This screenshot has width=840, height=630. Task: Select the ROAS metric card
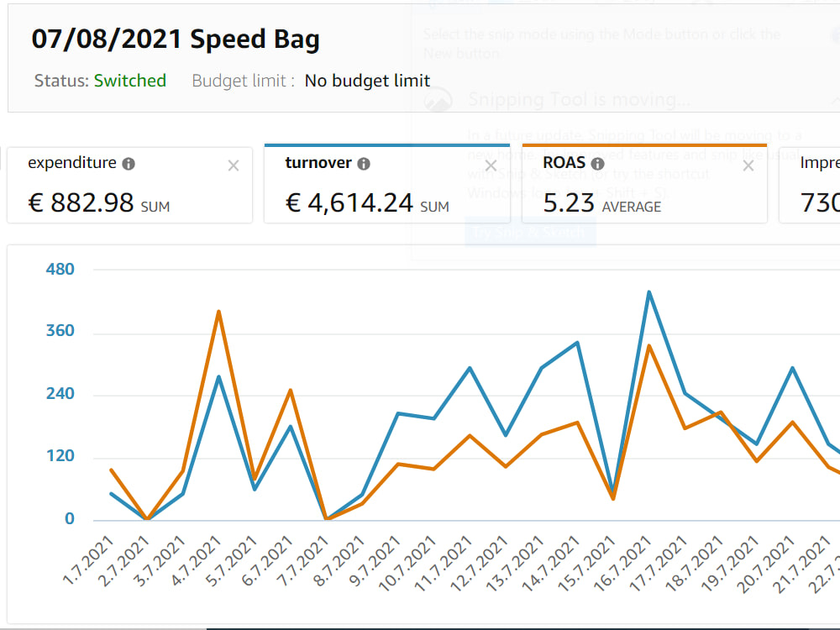coord(644,184)
